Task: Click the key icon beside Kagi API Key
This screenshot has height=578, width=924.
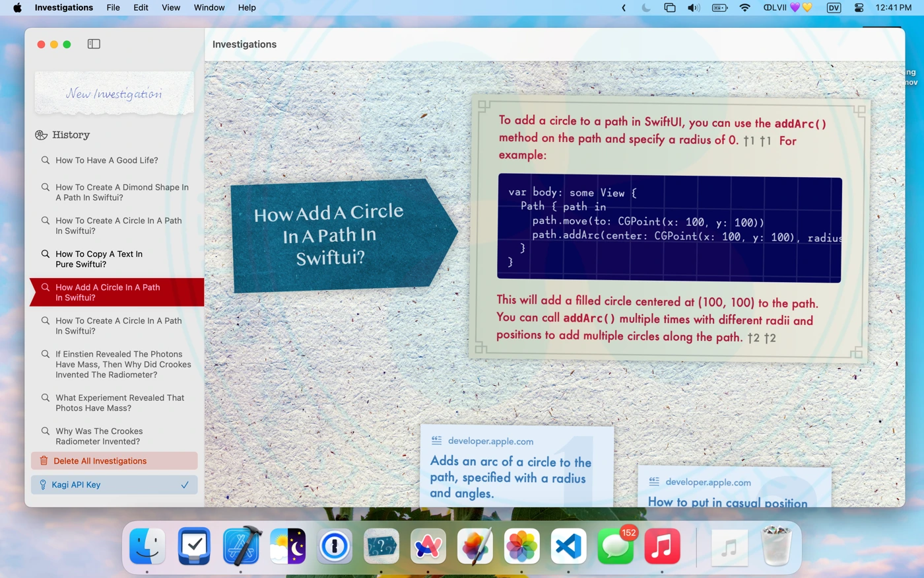Action: (x=43, y=485)
